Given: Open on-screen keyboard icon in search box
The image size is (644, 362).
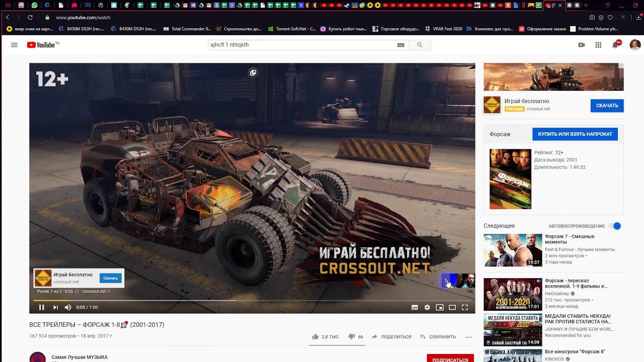Looking at the screenshot, I should 401,45.
